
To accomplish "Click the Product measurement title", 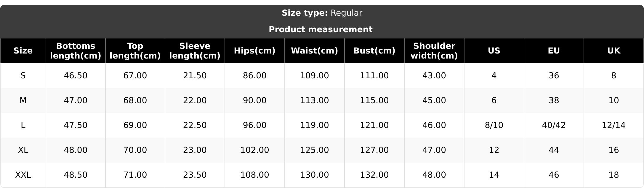I will 321,30.
